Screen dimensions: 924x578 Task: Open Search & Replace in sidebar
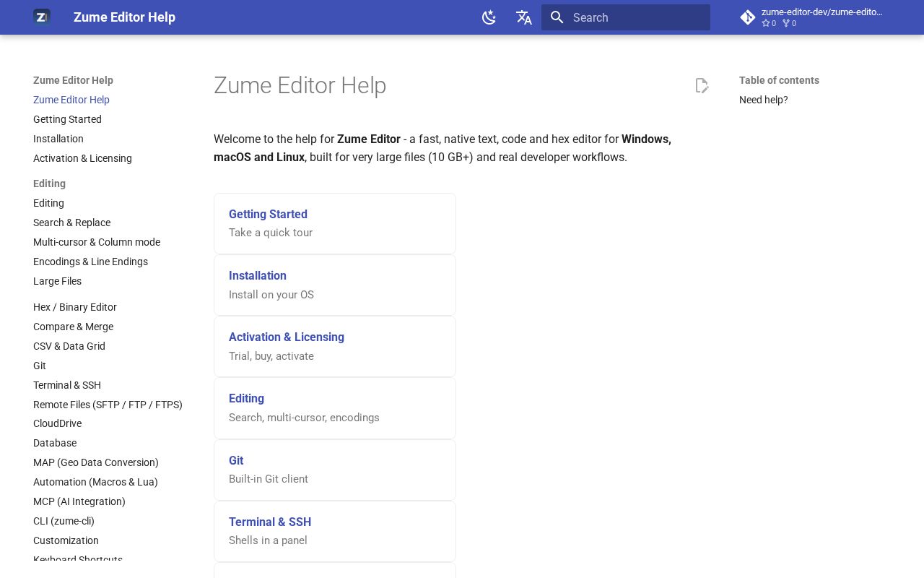[x=71, y=223]
